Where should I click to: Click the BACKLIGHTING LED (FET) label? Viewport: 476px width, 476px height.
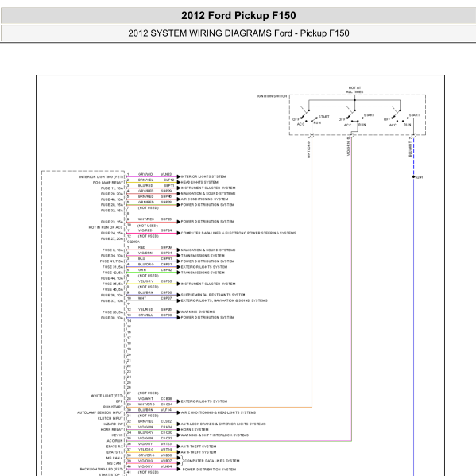point(102,470)
